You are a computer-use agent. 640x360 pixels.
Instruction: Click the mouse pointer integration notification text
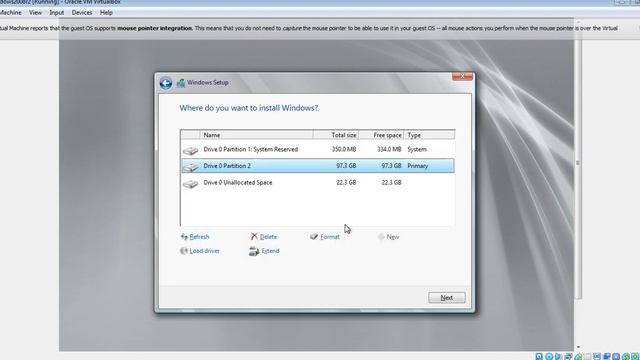(308, 28)
